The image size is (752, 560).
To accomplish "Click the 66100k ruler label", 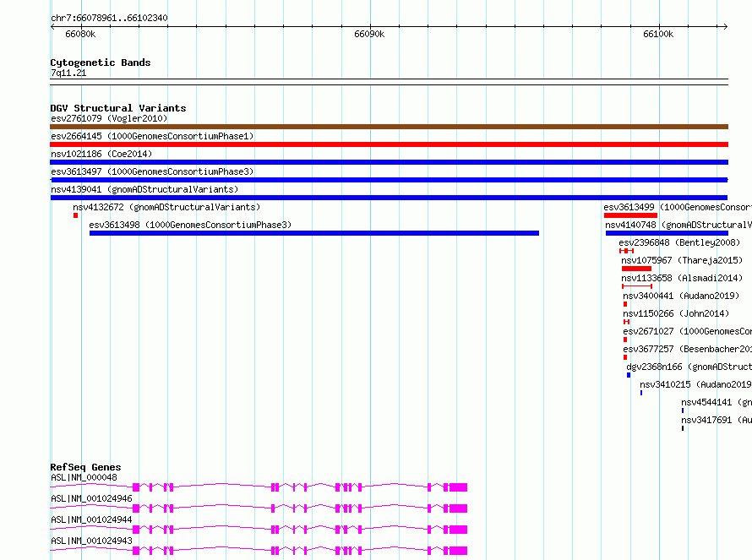I will [x=658, y=34].
